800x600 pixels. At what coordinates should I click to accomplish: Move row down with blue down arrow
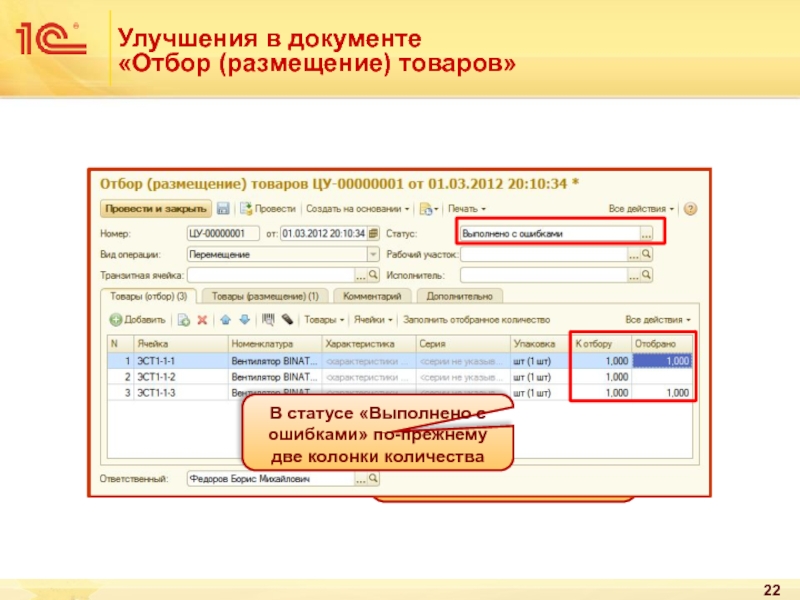pyautogui.click(x=245, y=320)
